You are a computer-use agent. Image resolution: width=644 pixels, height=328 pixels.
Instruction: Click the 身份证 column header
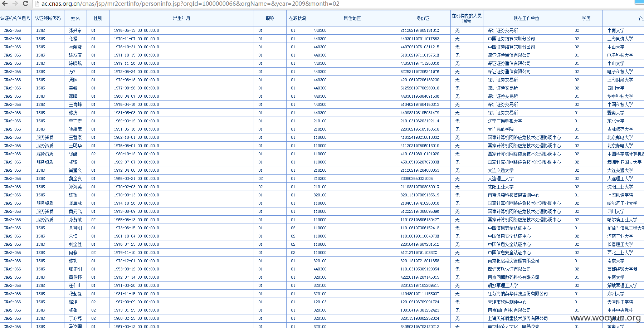click(x=423, y=18)
